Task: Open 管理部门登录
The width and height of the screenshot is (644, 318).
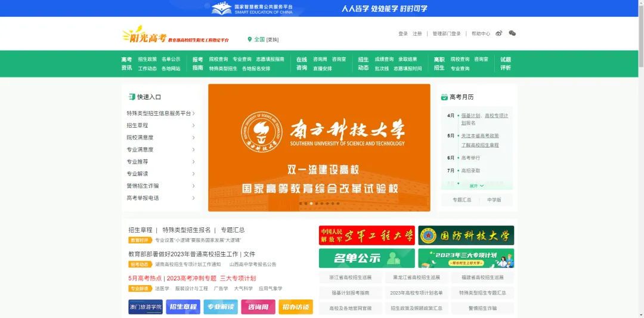Action: pyautogui.click(x=447, y=33)
